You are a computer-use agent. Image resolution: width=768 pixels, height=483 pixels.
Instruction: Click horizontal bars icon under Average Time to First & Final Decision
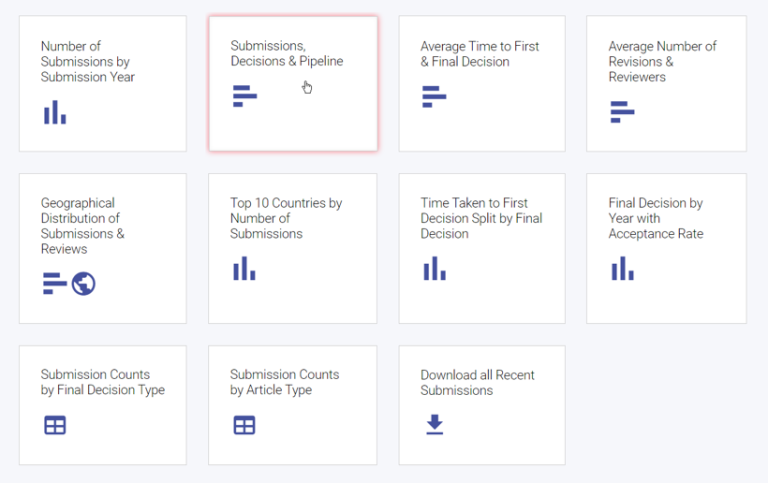tap(434, 97)
